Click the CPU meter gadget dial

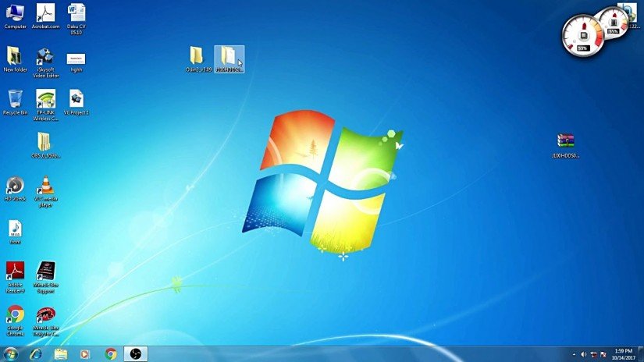tap(583, 35)
